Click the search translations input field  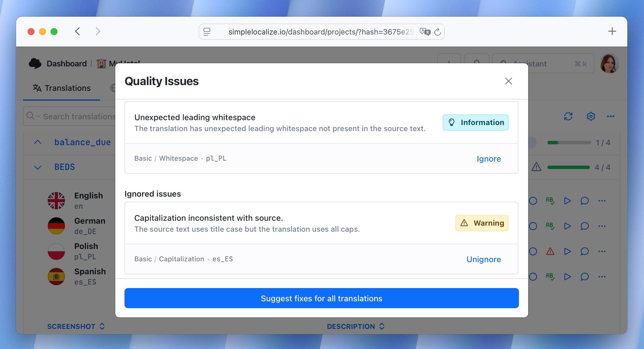point(80,116)
